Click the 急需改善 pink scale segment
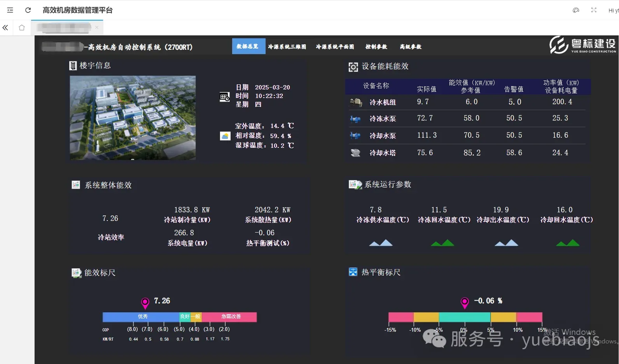 pyautogui.click(x=229, y=317)
